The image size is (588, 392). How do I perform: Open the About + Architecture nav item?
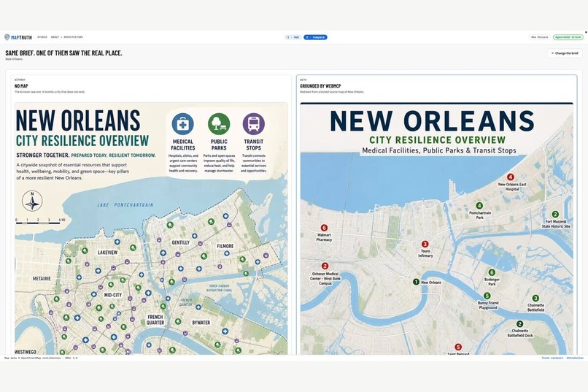coord(66,37)
